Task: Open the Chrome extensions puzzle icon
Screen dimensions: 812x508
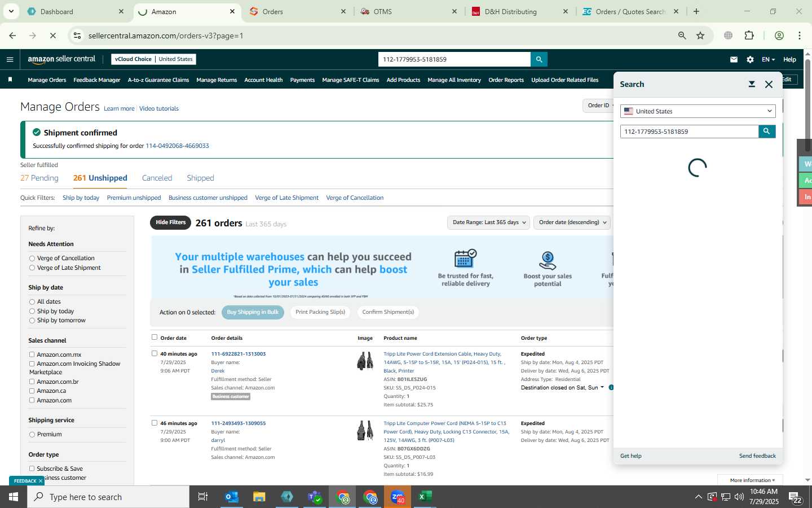Action: point(749,36)
